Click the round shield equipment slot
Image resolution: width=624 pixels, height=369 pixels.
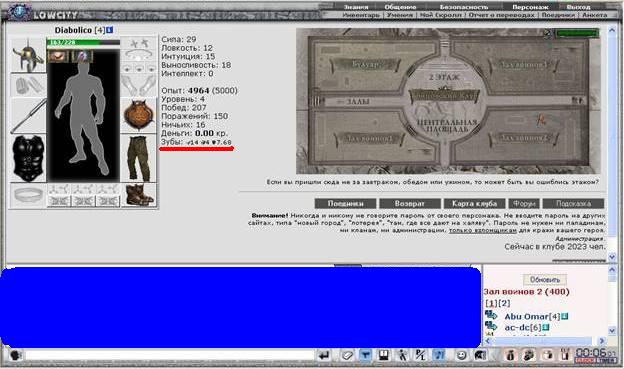tap(138, 115)
